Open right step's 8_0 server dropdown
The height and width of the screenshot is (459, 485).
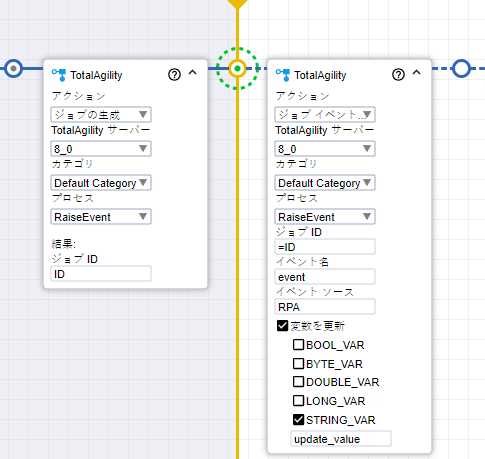point(325,149)
